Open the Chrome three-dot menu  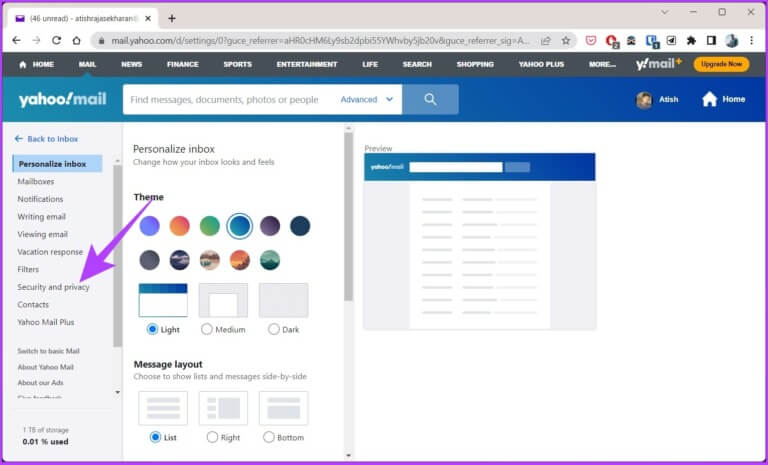pyautogui.click(x=751, y=41)
